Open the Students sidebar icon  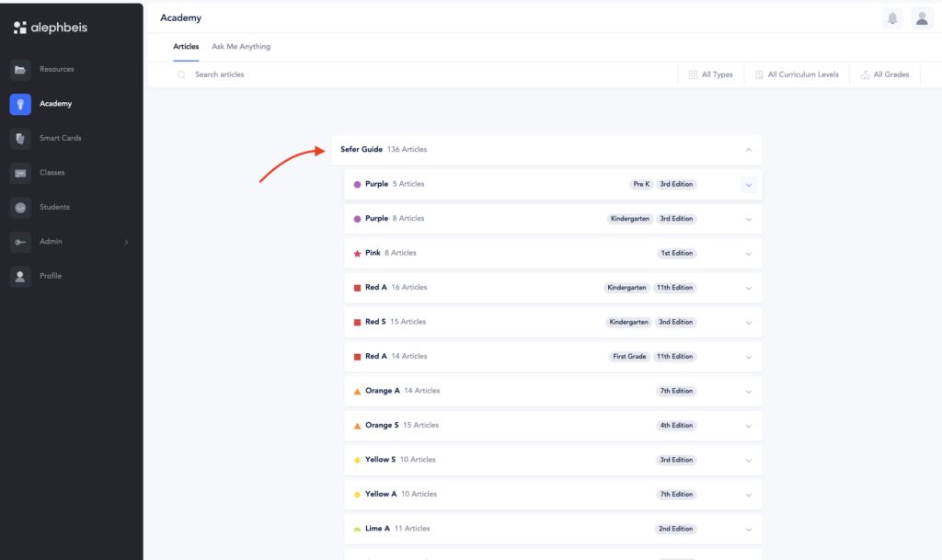pos(20,208)
